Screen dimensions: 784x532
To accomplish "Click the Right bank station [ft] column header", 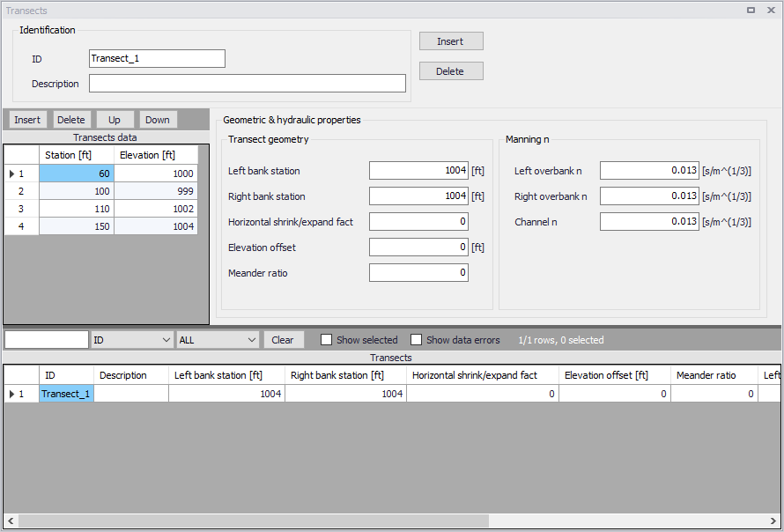I will [x=345, y=375].
